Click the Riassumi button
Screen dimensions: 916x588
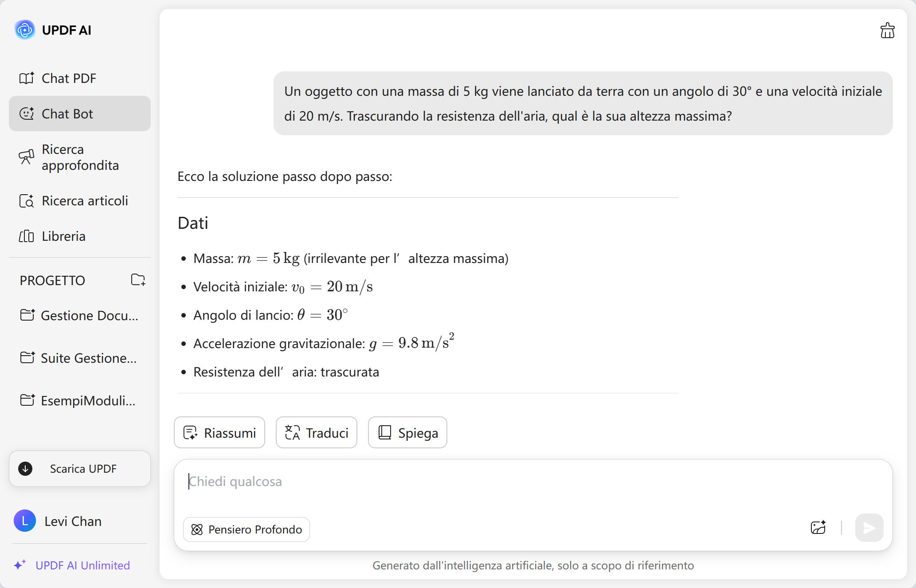(x=219, y=432)
